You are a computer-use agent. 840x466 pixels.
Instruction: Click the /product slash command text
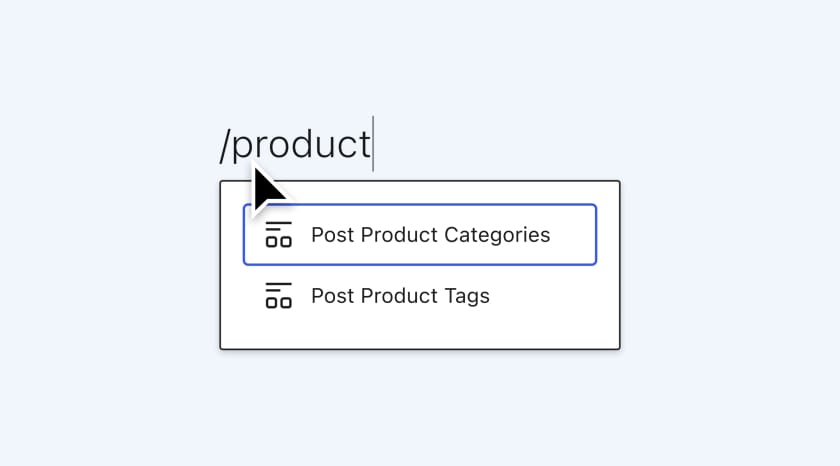296,145
